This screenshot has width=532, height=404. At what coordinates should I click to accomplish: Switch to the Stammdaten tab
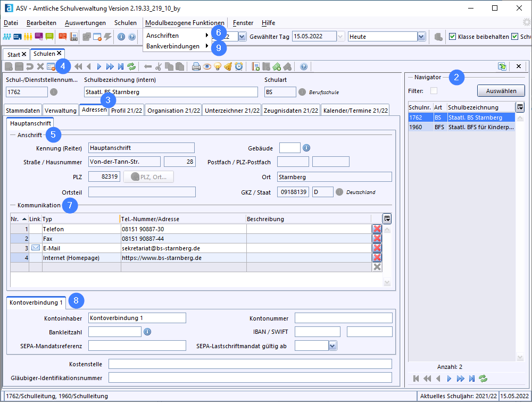click(23, 111)
